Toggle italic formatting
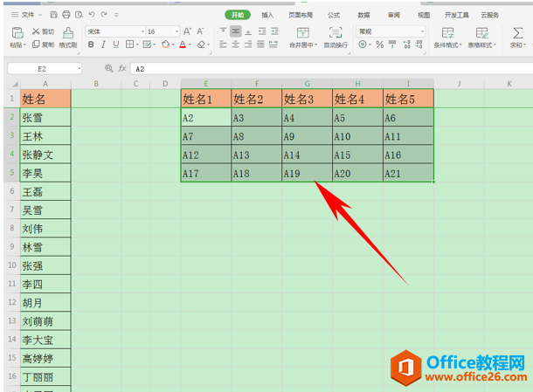Viewport: 533px width, 392px height. point(103,45)
